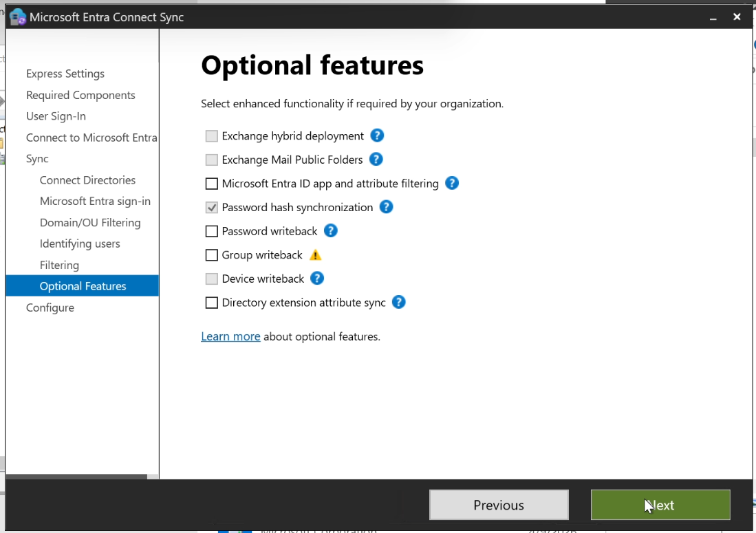Enable Microsoft Entra ID app and attribute filtering
756x533 pixels.
[211, 184]
